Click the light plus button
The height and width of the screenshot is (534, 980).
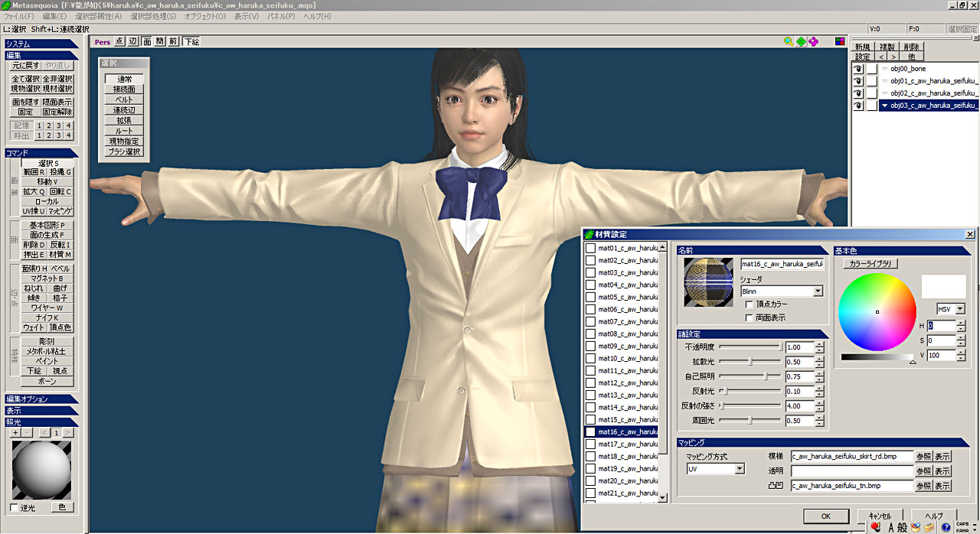click(x=15, y=432)
